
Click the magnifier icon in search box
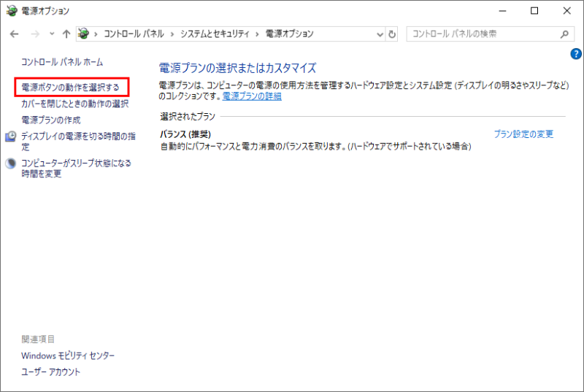564,34
